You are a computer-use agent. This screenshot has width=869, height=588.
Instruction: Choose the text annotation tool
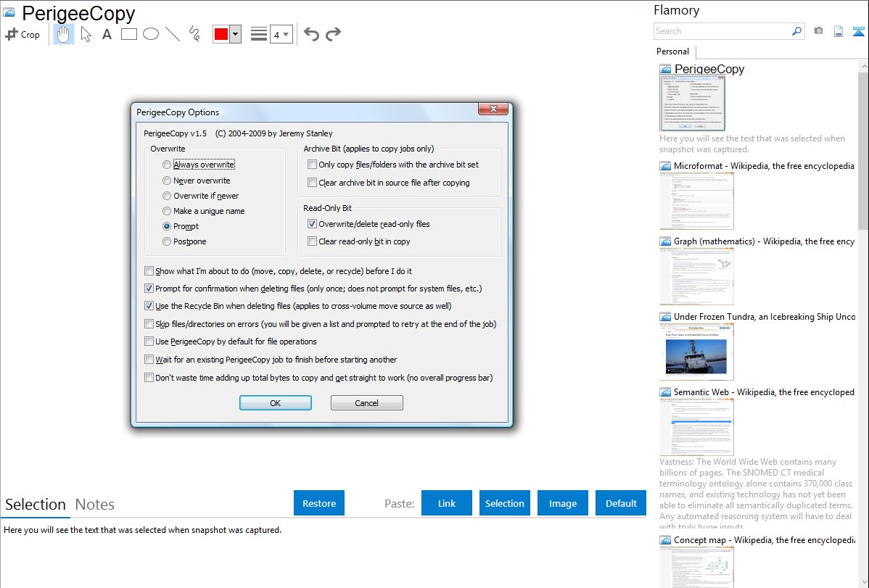107,34
